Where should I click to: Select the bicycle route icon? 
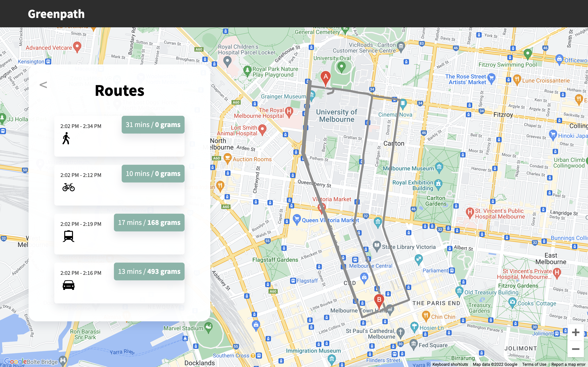(69, 187)
